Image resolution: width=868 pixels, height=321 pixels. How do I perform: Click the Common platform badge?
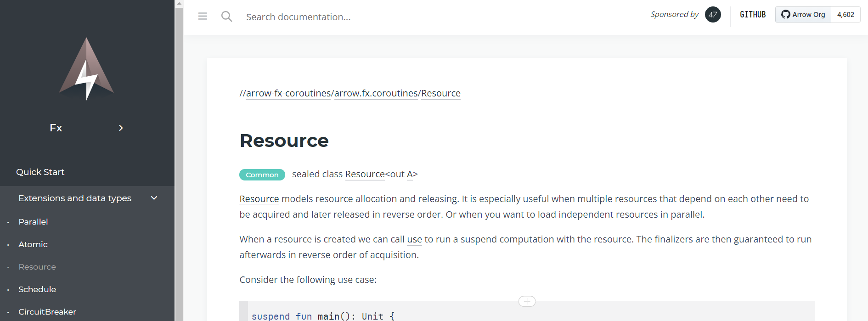(x=262, y=175)
